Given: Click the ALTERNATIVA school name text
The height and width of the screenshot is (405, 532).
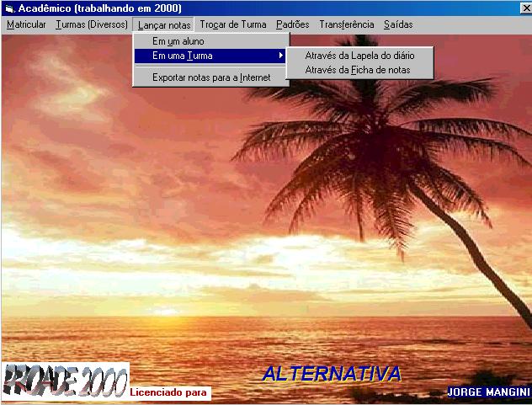Looking at the screenshot, I should click(331, 374).
